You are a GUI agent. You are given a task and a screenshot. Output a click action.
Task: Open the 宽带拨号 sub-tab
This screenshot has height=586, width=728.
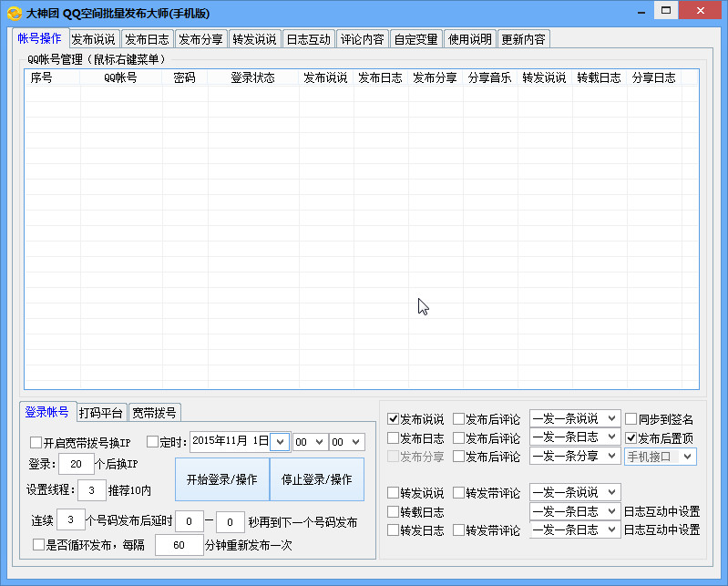tap(155, 413)
